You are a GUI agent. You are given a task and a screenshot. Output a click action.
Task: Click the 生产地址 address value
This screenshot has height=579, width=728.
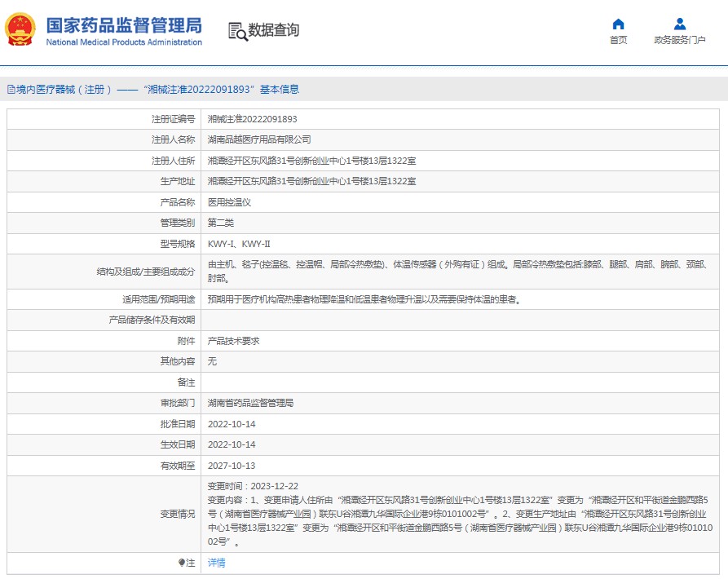point(311,181)
